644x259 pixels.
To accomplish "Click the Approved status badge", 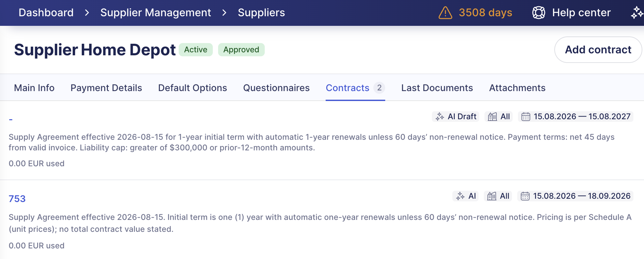I will pyautogui.click(x=241, y=50).
